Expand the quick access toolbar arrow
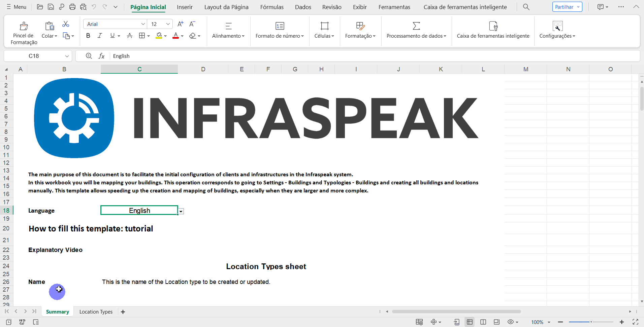Image resolution: width=644 pixels, height=327 pixels. coord(116,7)
